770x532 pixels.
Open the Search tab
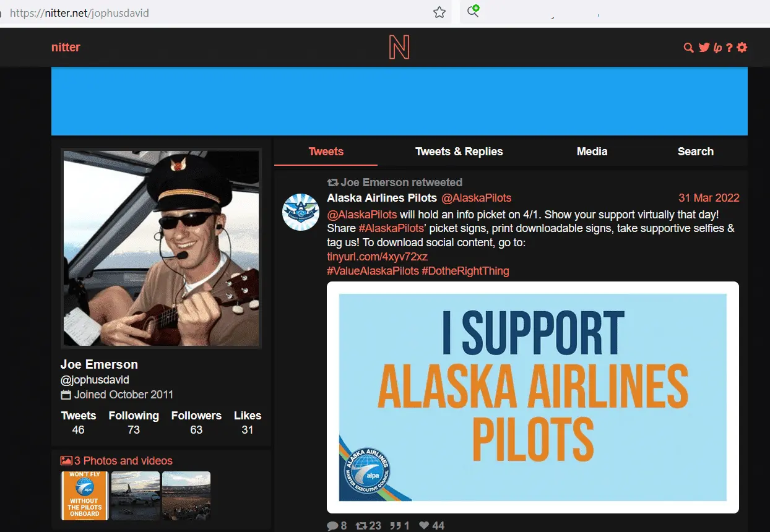[696, 152]
